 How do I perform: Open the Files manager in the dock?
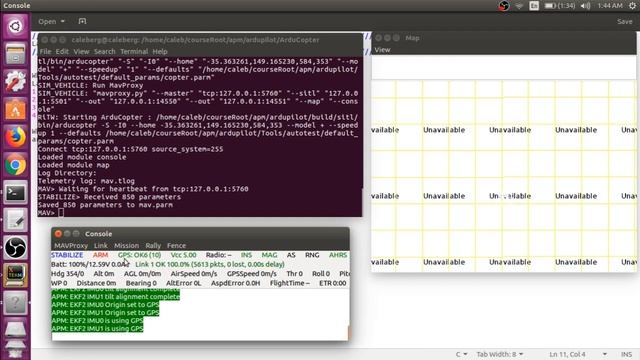pyautogui.click(x=15, y=54)
